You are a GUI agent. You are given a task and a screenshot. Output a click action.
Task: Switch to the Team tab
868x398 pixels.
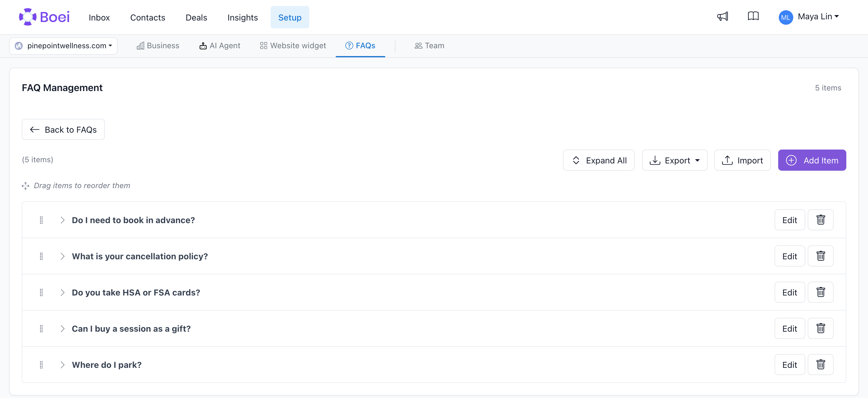429,46
